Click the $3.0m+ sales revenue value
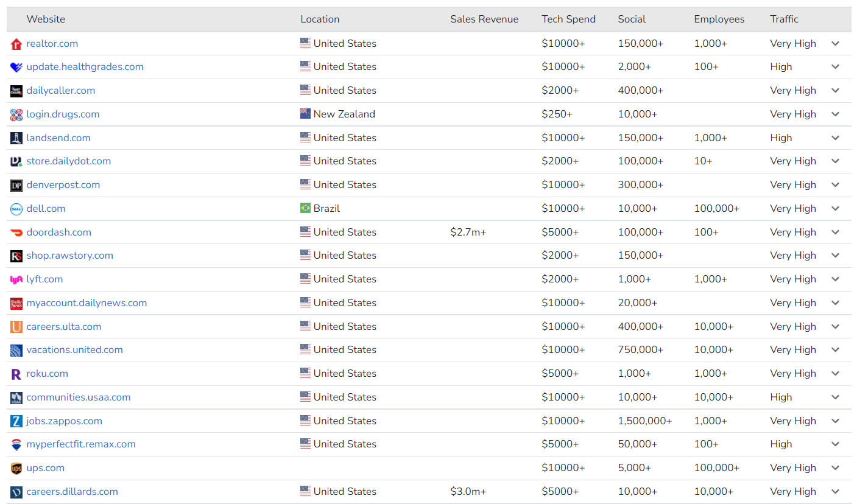 point(468,492)
